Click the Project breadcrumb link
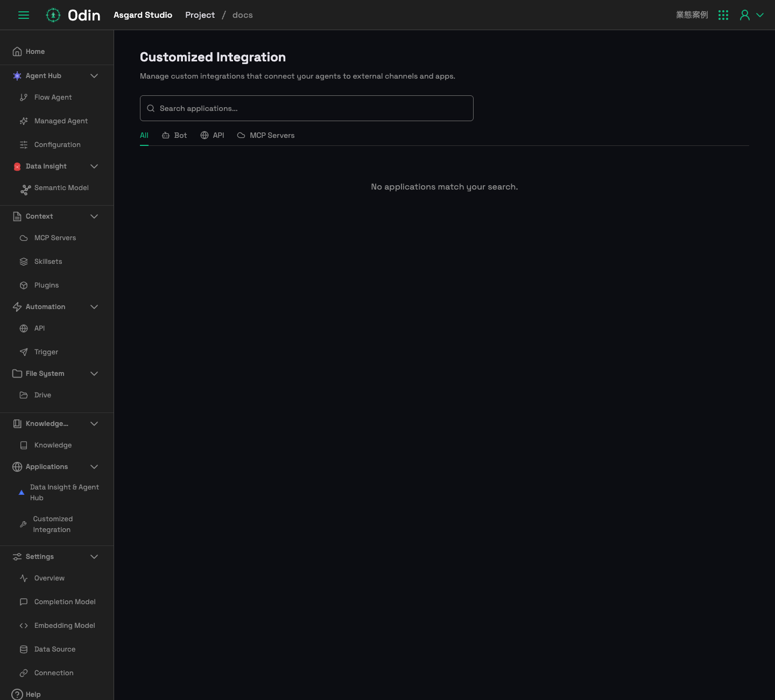Image resolution: width=775 pixels, height=700 pixels. [x=200, y=15]
